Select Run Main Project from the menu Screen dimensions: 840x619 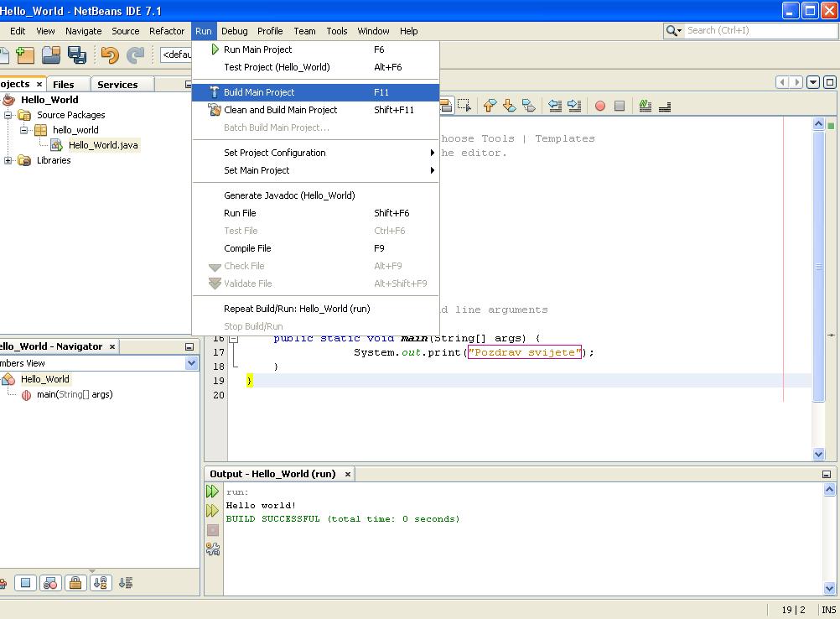257,49
